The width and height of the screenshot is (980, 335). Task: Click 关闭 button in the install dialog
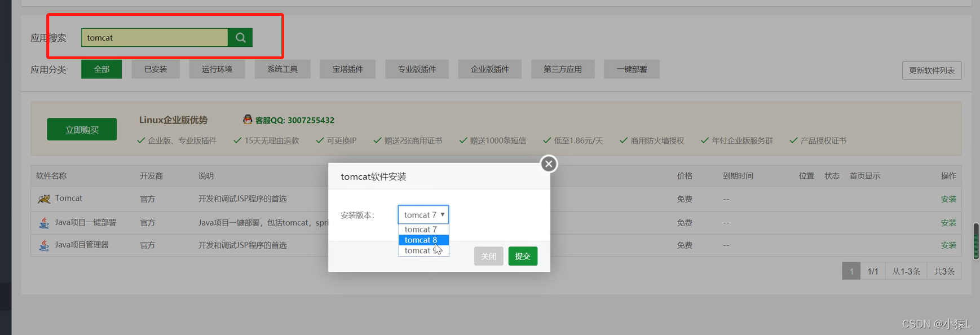[489, 256]
